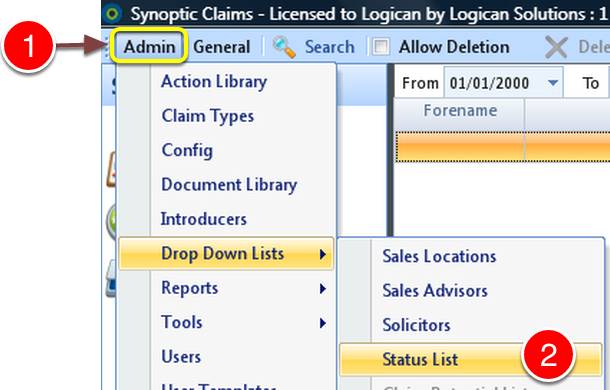The height and width of the screenshot is (390, 610).
Task: Open Status List in submenu
Action: (x=471, y=359)
